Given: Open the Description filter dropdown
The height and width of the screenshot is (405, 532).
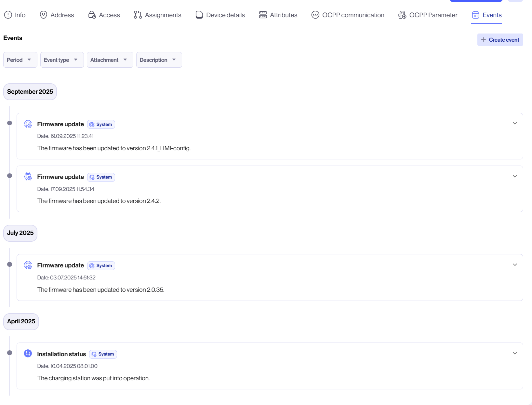Looking at the screenshot, I should [159, 60].
